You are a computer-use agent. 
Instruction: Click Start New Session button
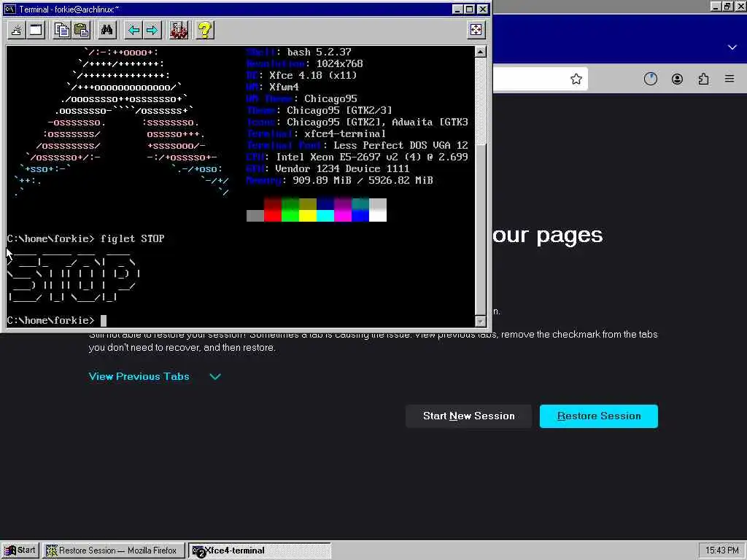click(469, 416)
